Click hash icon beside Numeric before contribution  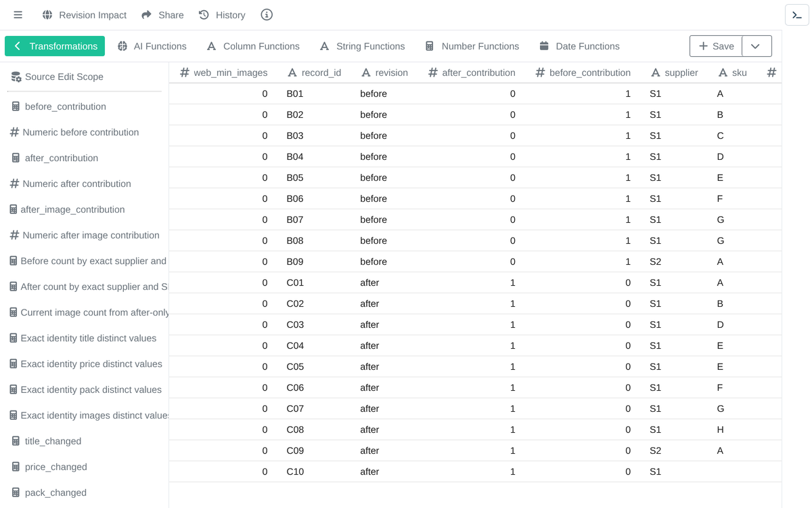tap(14, 132)
